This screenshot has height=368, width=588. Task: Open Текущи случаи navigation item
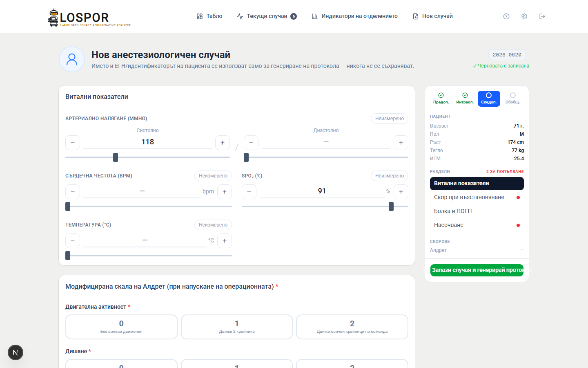click(x=267, y=16)
